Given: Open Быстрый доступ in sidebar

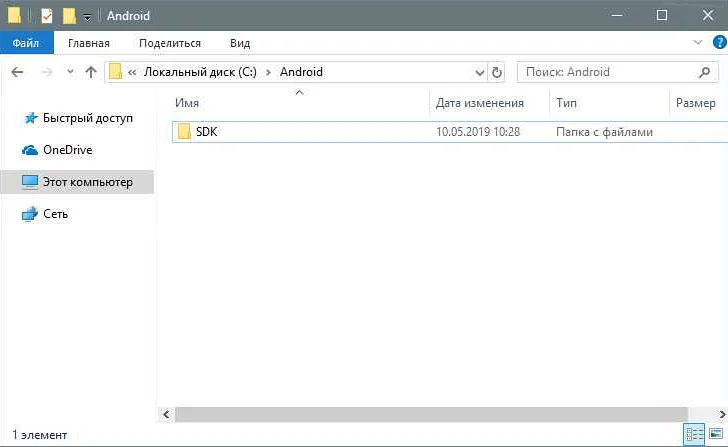Looking at the screenshot, I should (88, 118).
